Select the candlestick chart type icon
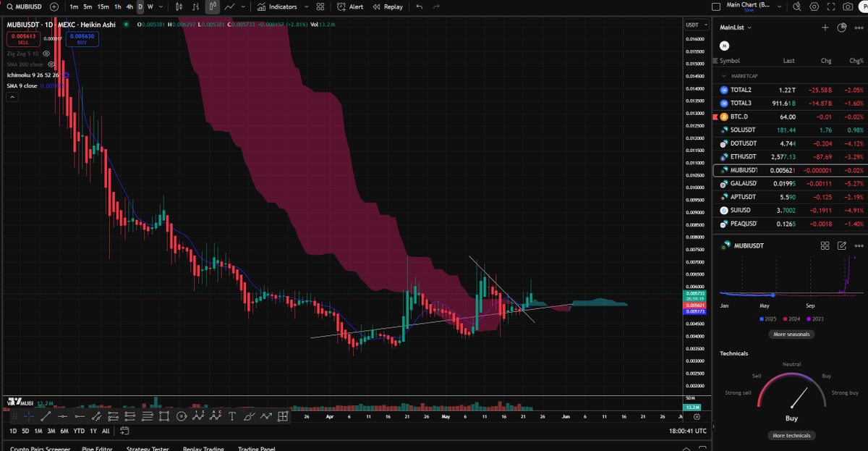This screenshot has width=868, height=451. [178, 7]
